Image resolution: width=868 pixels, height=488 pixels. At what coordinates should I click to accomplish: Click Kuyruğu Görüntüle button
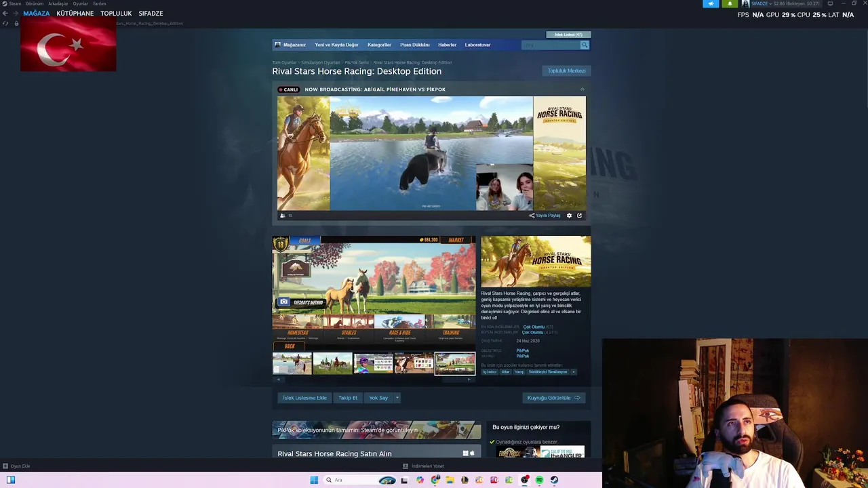click(x=554, y=398)
